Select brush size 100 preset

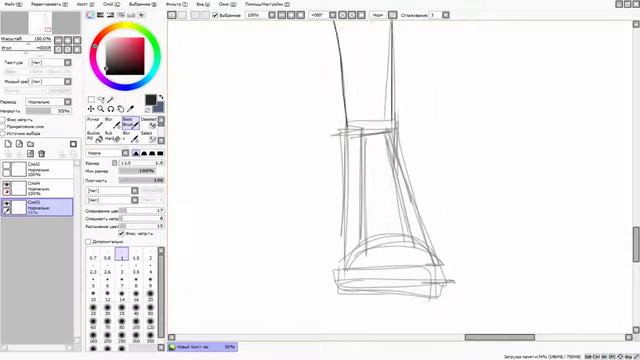136,324
